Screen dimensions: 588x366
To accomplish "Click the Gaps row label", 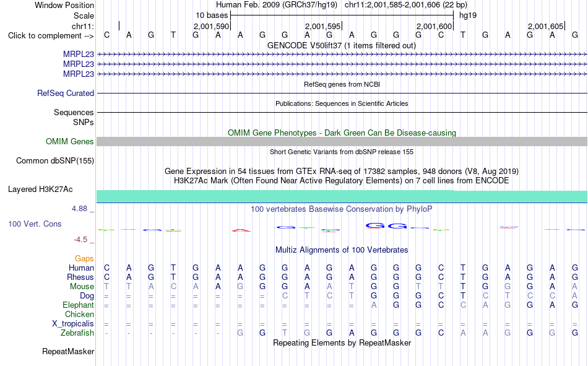I will (x=84, y=258).
